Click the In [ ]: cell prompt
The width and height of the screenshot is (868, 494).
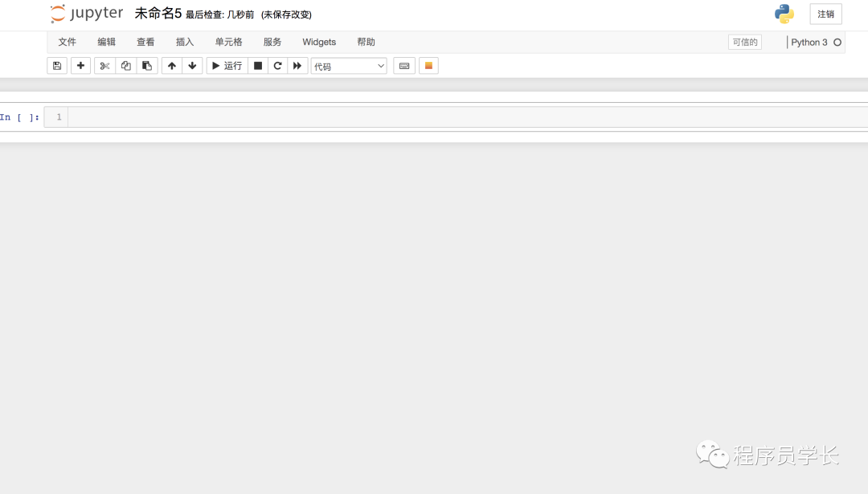pos(20,117)
